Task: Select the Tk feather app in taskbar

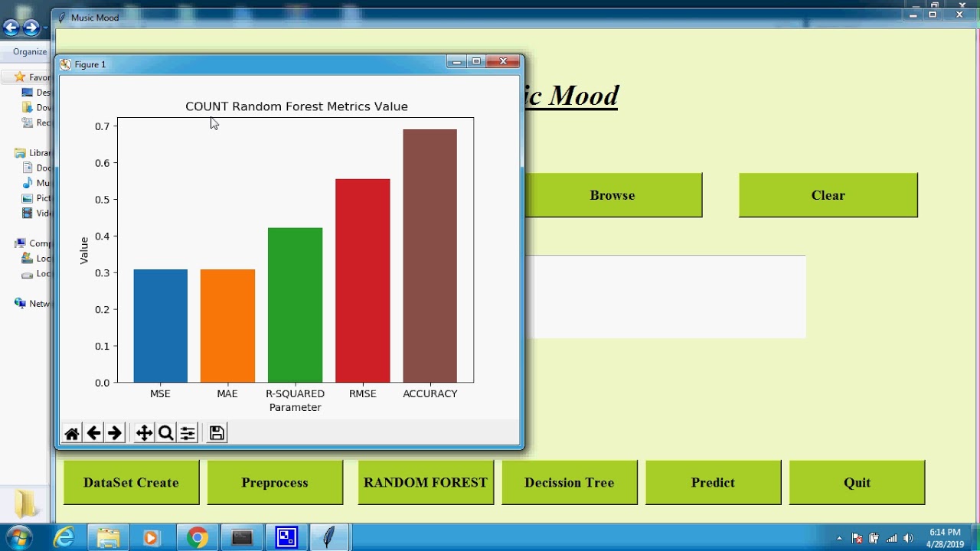Action: [329, 538]
